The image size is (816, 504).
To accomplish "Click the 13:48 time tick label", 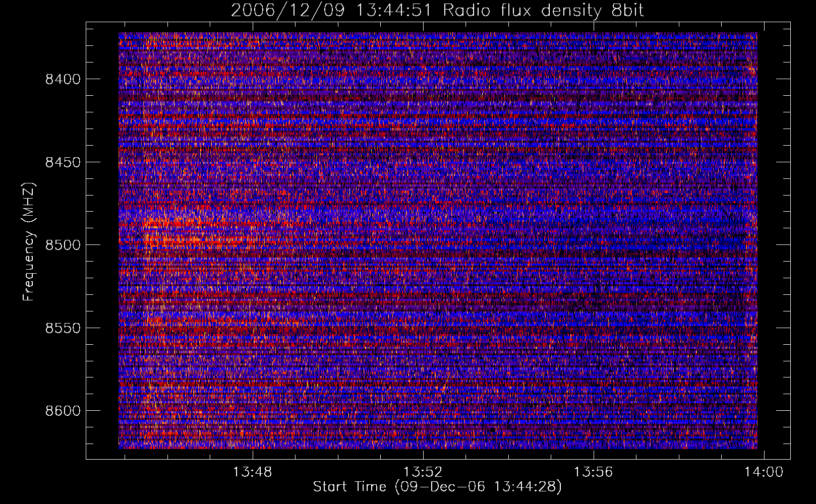I will point(252,472).
